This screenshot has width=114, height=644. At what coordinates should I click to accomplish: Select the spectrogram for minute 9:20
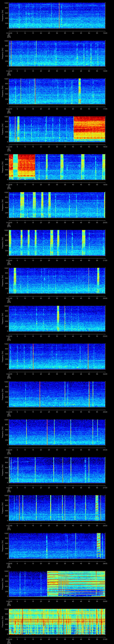click(x=57, y=243)
